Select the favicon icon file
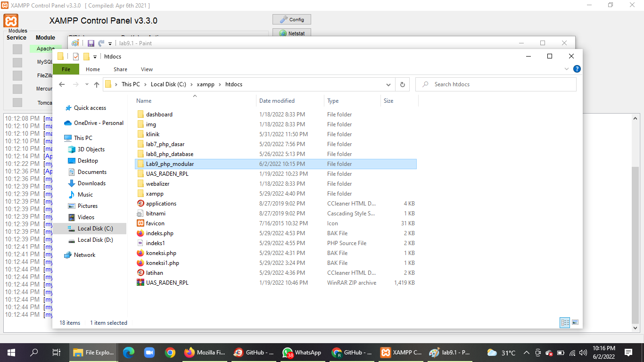 pos(140,223)
